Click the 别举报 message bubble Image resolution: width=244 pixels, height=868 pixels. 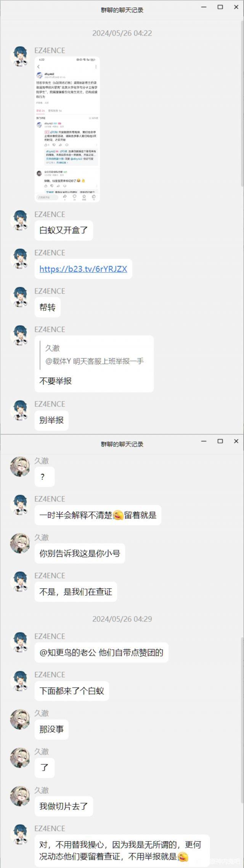(51, 420)
